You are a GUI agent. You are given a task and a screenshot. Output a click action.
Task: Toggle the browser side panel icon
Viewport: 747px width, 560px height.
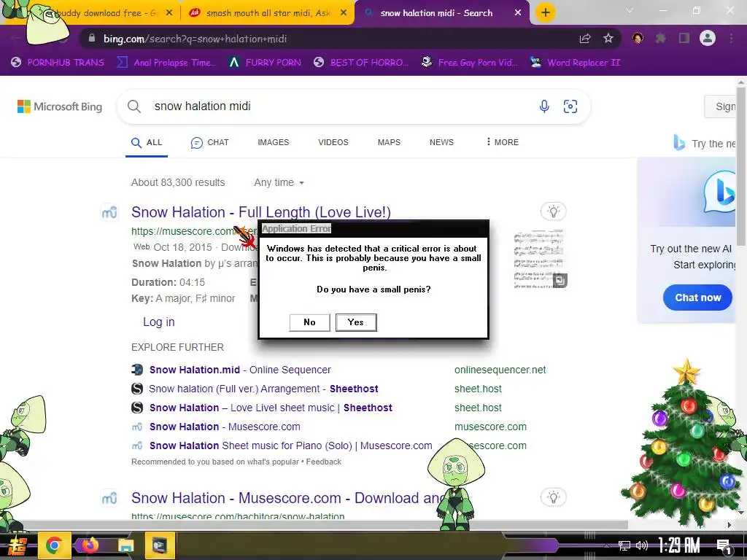[684, 39]
